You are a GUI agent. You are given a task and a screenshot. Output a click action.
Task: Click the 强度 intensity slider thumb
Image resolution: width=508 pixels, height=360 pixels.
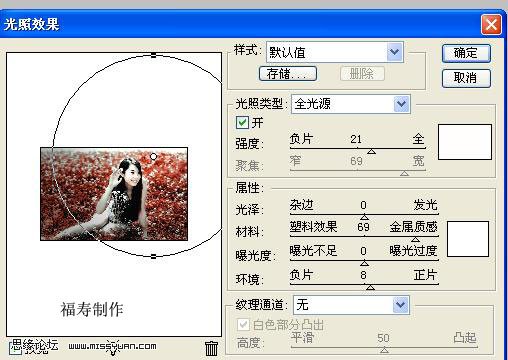(x=371, y=152)
